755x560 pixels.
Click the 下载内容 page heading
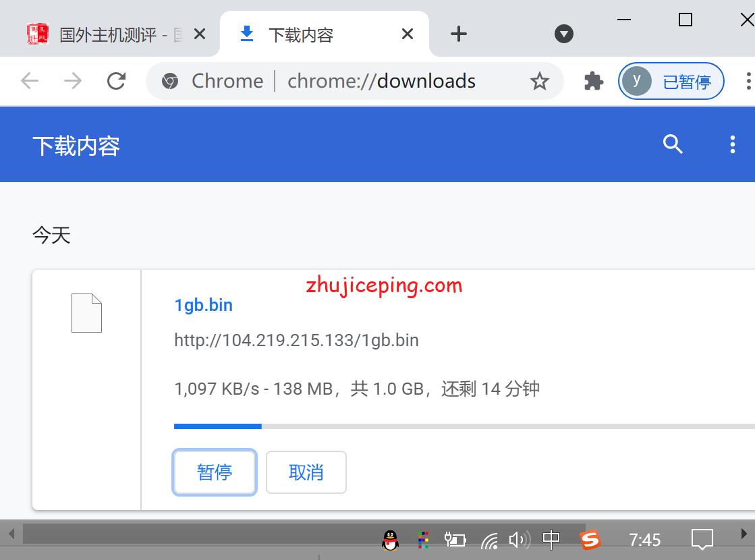76,146
